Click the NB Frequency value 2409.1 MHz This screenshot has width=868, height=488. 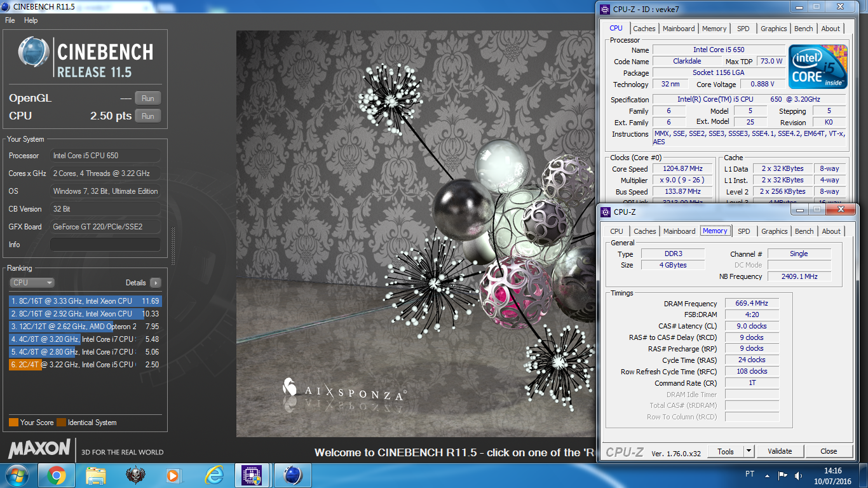(x=799, y=276)
